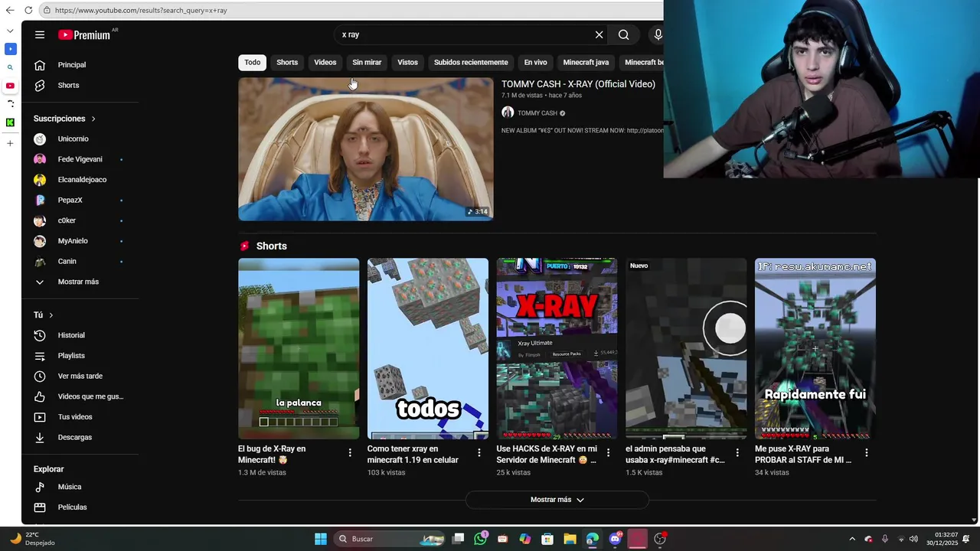Open options menu for 'El bug de X-Ray' short
Screen dimensions: 980x551
(350, 453)
